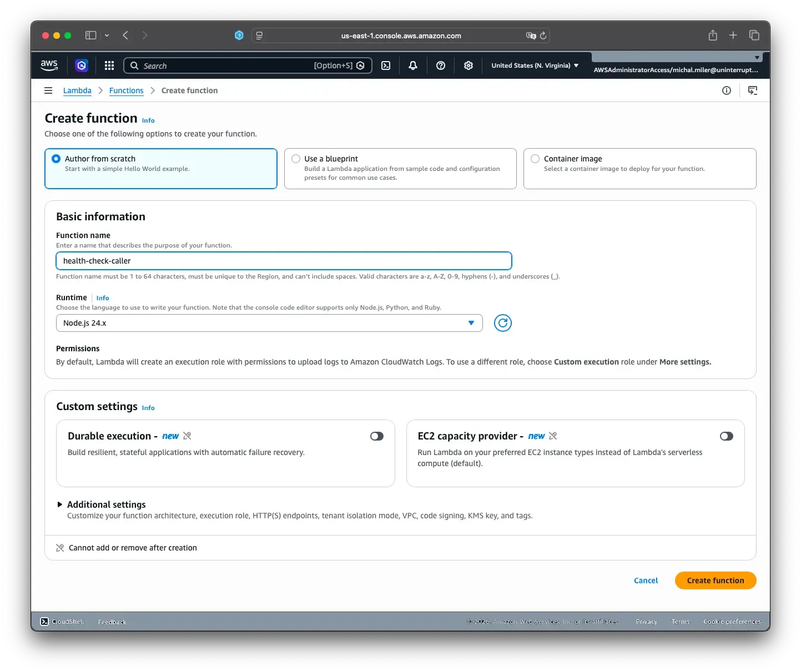Open the Privacy footer link
The width and height of the screenshot is (801, 672).
coord(647,622)
